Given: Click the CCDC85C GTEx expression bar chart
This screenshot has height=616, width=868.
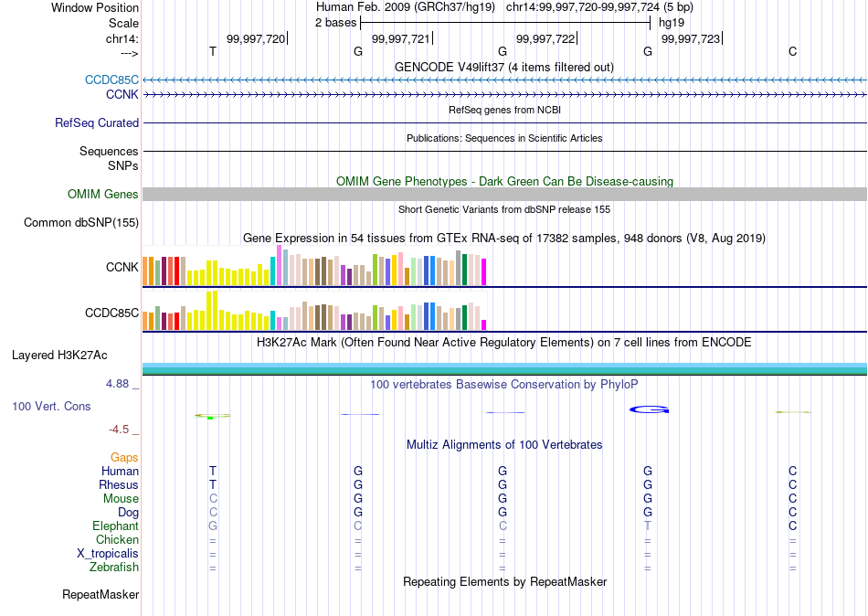Looking at the screenshot, I should point(314,310).
